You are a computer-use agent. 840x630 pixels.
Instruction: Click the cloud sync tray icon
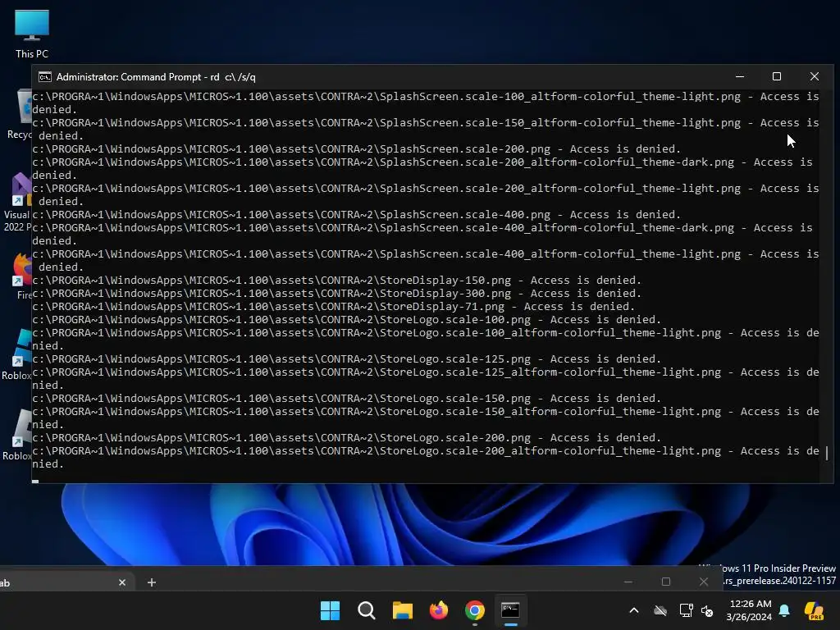coord(660,610)
